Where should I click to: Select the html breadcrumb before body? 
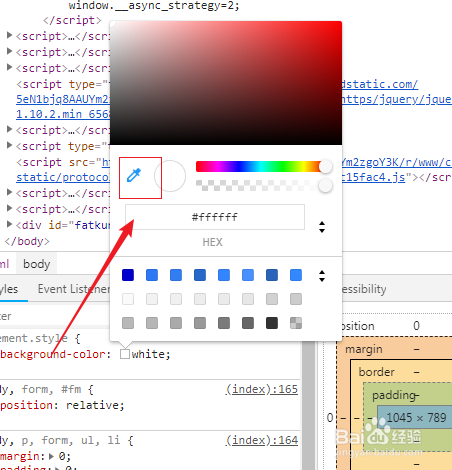(5, 264)
